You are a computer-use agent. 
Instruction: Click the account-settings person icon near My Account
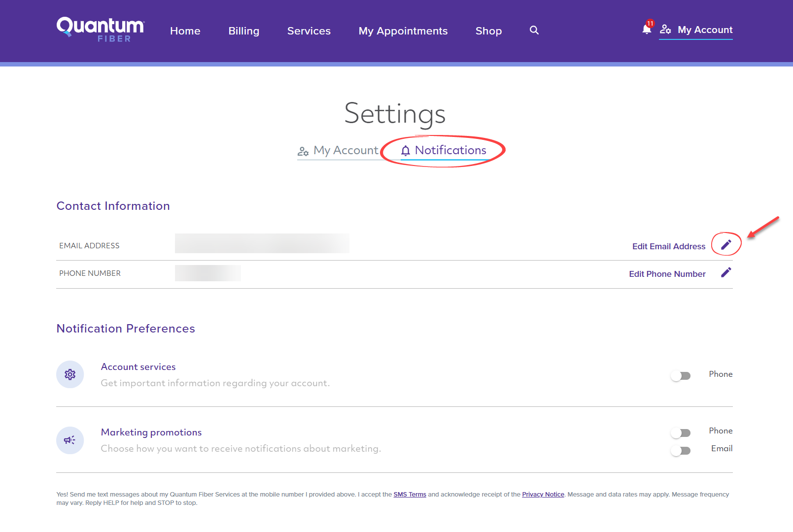tap(666, 30)
